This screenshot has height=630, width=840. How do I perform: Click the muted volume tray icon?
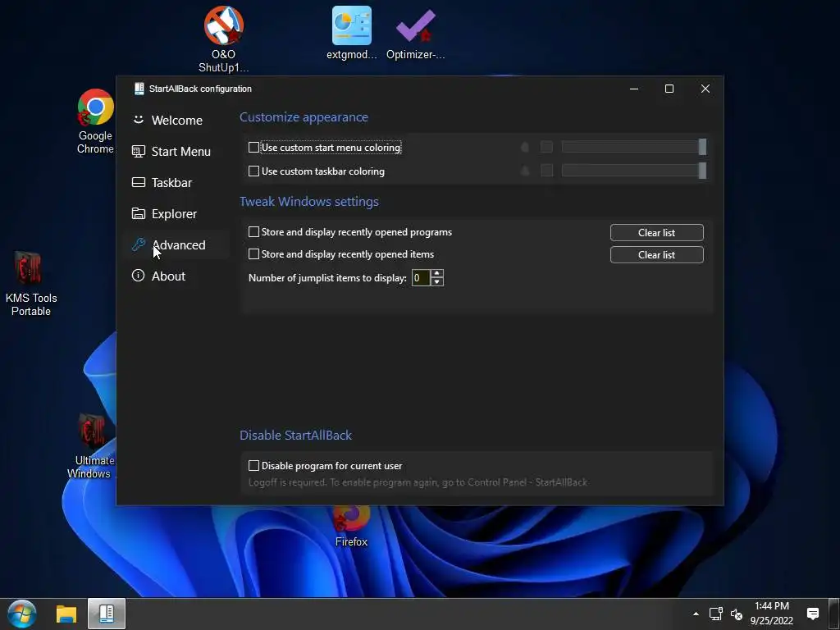point(737,614)
